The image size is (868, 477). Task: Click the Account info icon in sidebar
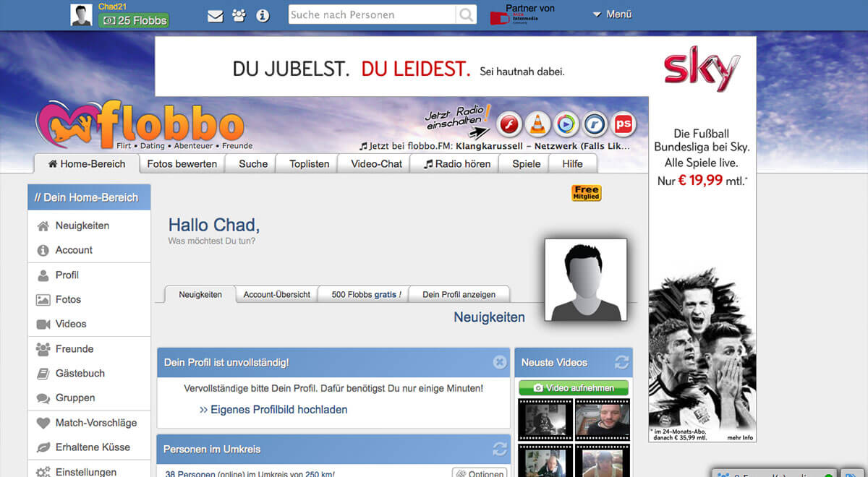[x=43, y=251]
